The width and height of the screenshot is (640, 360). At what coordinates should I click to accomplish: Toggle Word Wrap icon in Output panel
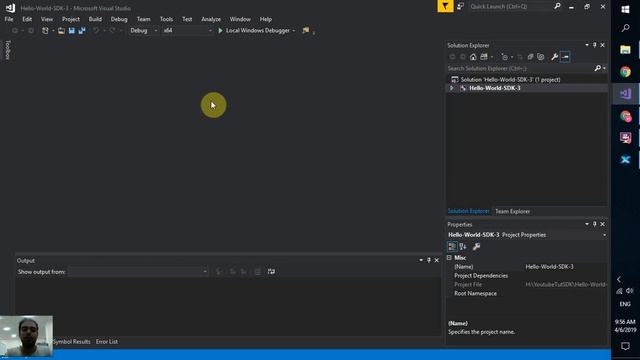pyautogui.click(x=271, y=271)
